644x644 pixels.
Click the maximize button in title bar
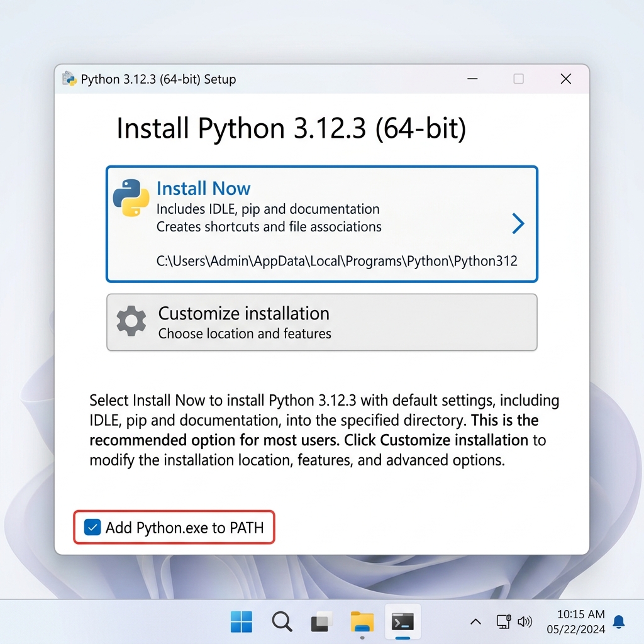point(518,79)
